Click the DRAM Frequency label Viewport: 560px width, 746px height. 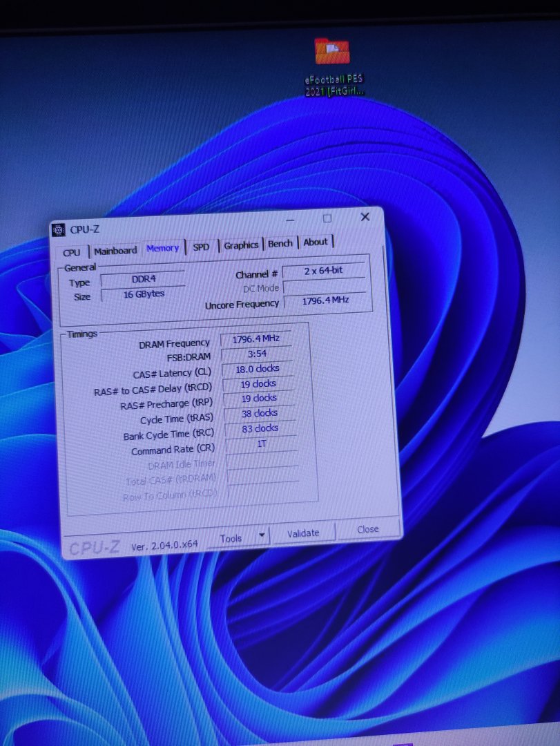[174, 344]
